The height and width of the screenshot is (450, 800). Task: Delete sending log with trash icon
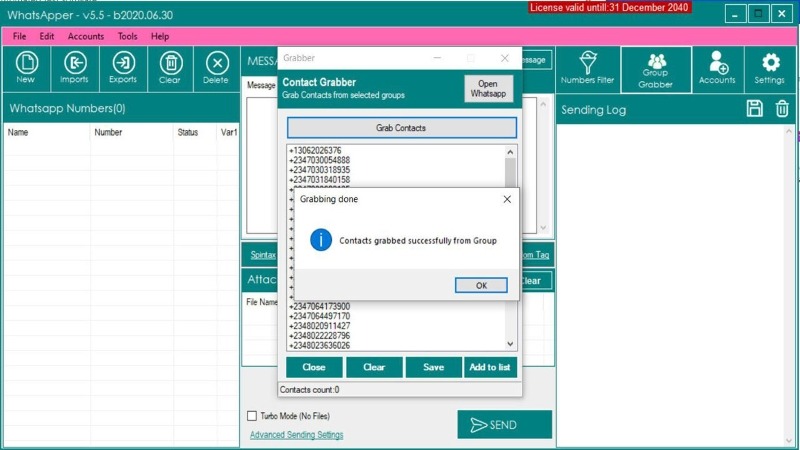pyautogui.click(x=782, y=109)
